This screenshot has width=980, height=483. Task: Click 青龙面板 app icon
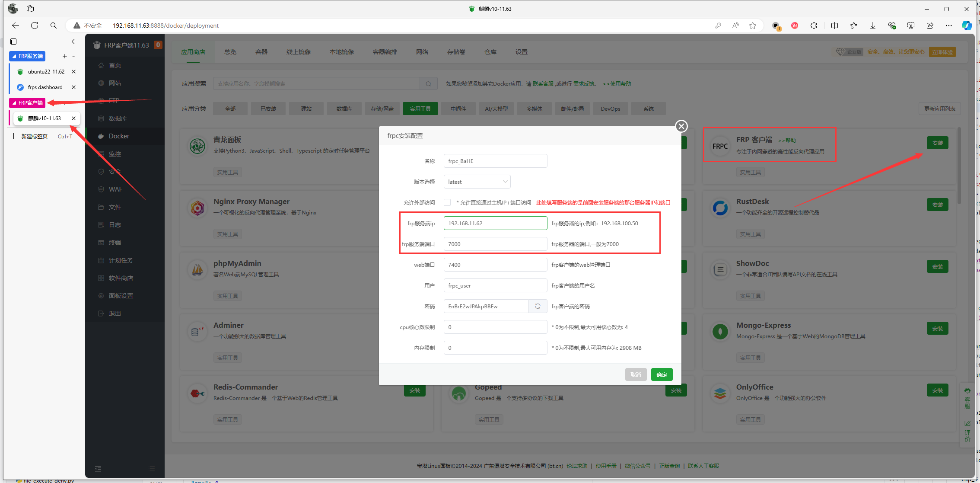tap(197, 146)
